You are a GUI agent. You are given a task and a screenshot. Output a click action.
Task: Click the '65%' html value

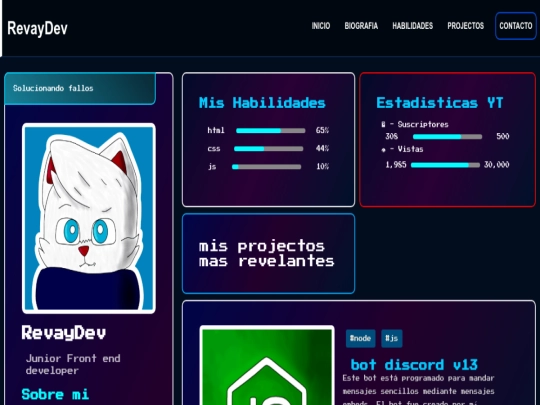pos(322,130)
